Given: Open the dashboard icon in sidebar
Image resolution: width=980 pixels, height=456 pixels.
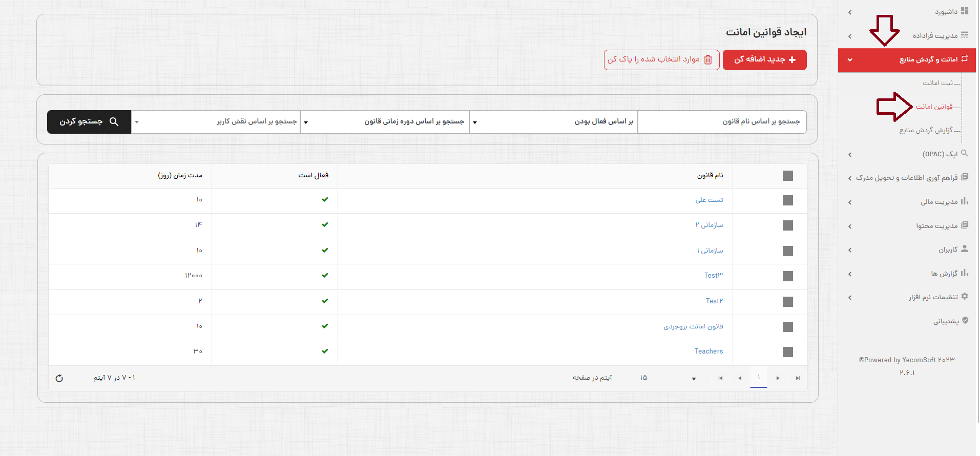Looking at the screenshot, I should (x=965, y=11).
